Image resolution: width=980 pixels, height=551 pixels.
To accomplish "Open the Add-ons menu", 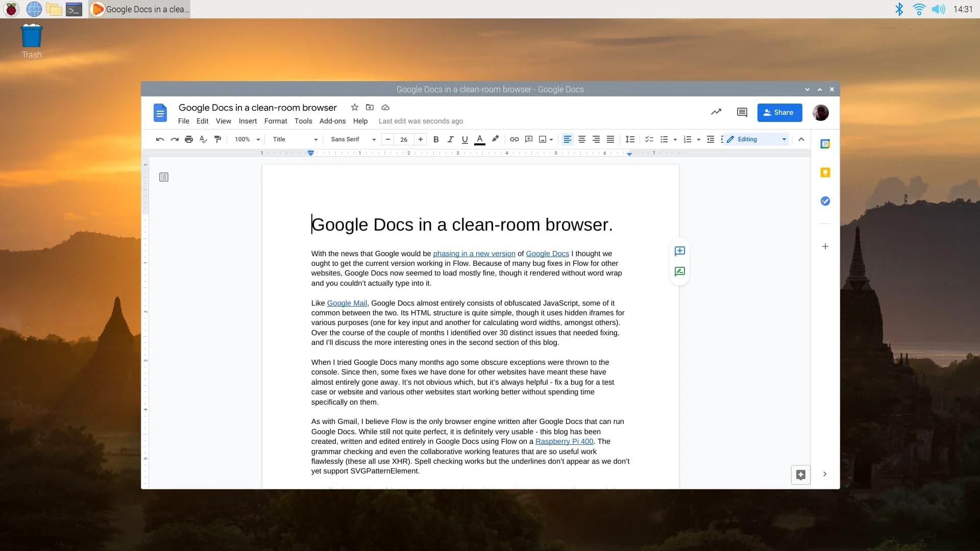I will coord(332,121).
